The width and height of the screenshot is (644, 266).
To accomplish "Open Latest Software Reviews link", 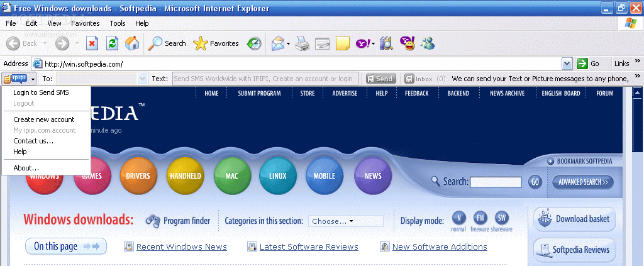I will (309, 247).
